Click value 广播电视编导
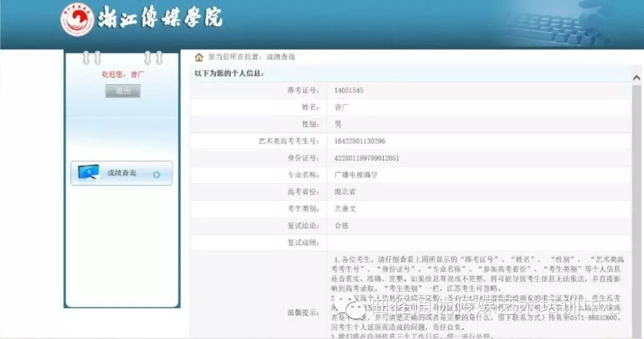This screenshot has height=339, width=644. (x=355, y=175)
